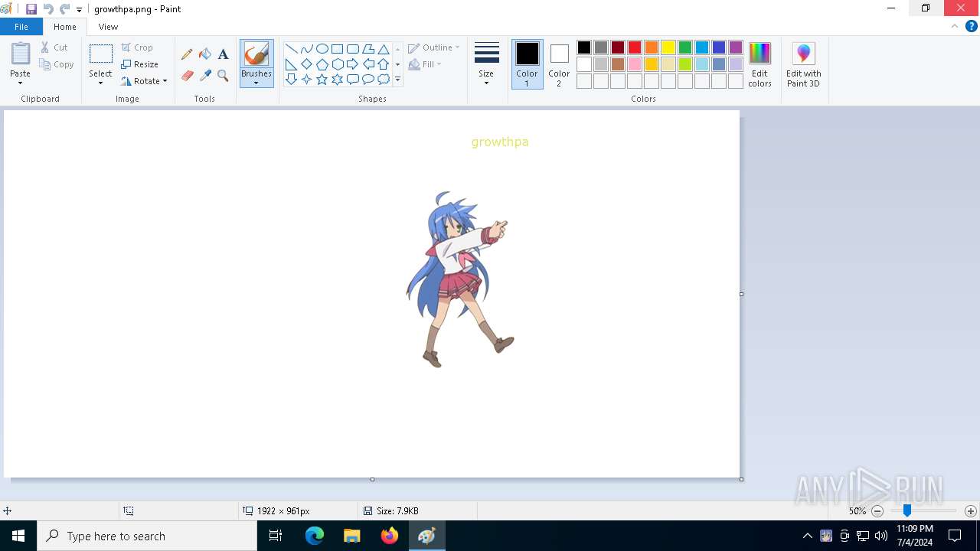This screenshot has height=551, width=980.
Task: Choose the Five-point star shape
Action: click(x=322, y=80)
